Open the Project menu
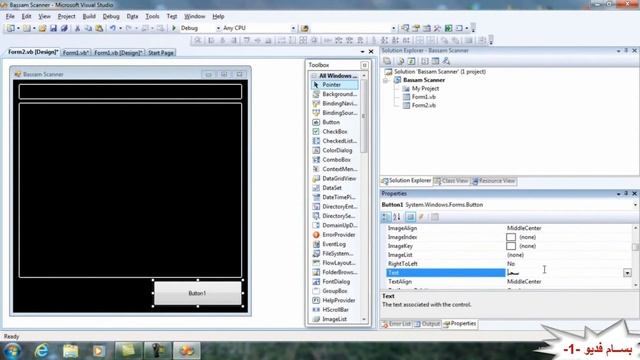The width and height of the screenshot is (640, 360). coord(66,16)
